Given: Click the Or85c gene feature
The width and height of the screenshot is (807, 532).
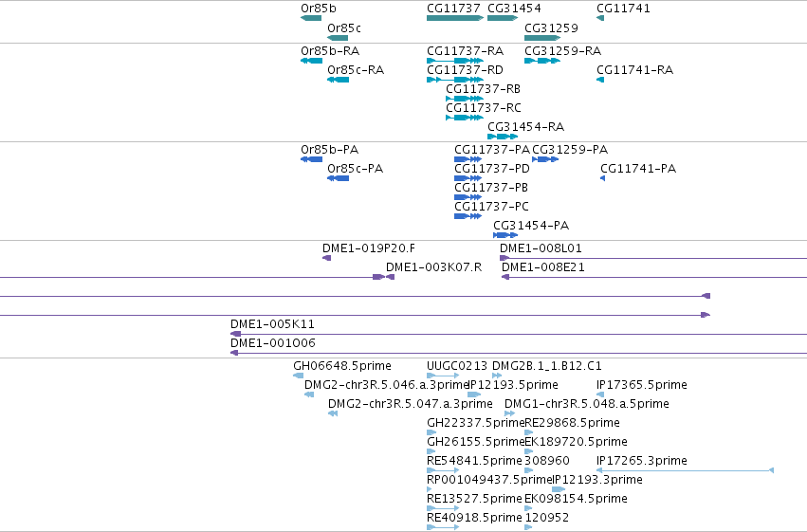Looking at the screenshot, I should (338, 38).
